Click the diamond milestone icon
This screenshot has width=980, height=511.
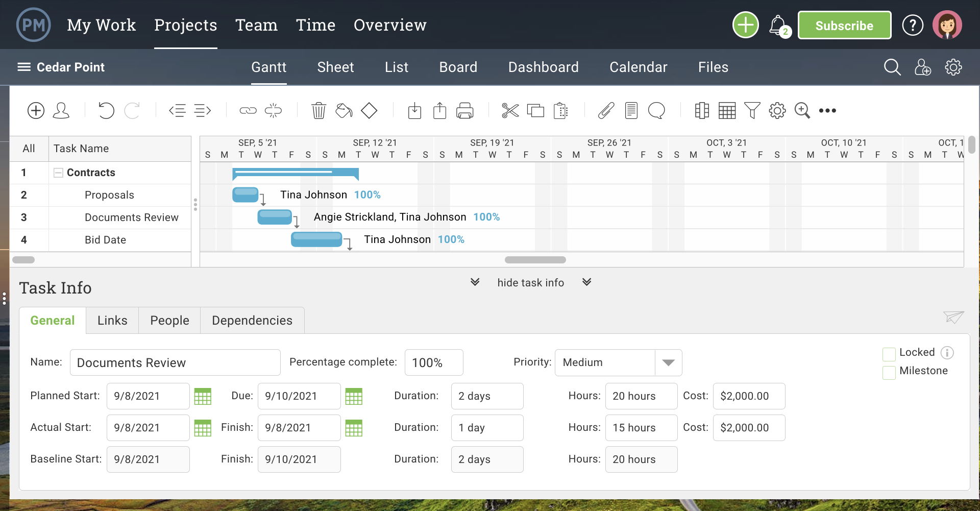(x=369, y=111)
